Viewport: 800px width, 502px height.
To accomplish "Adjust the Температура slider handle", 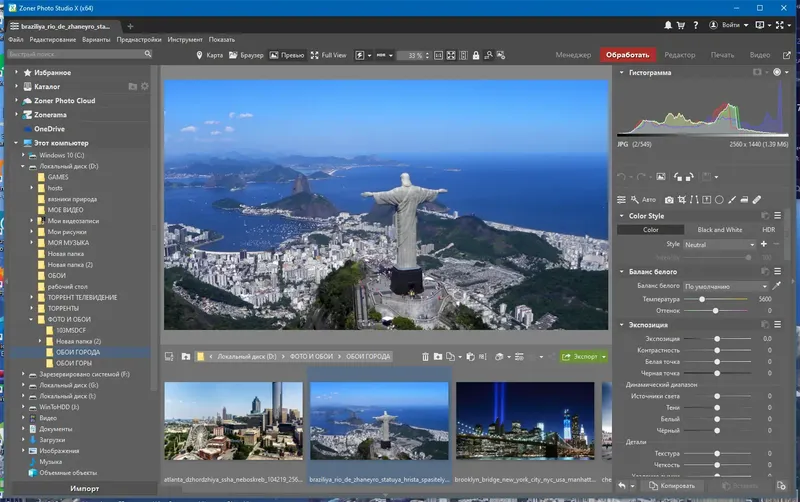I will tap(702, 299).
